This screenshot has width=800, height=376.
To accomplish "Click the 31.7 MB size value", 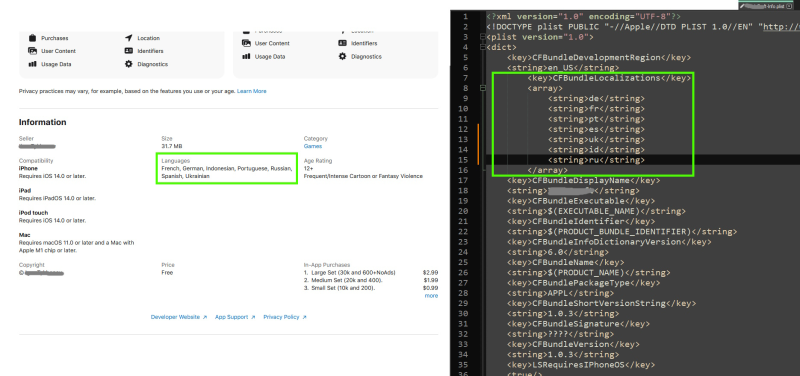I will pos(171,146).
